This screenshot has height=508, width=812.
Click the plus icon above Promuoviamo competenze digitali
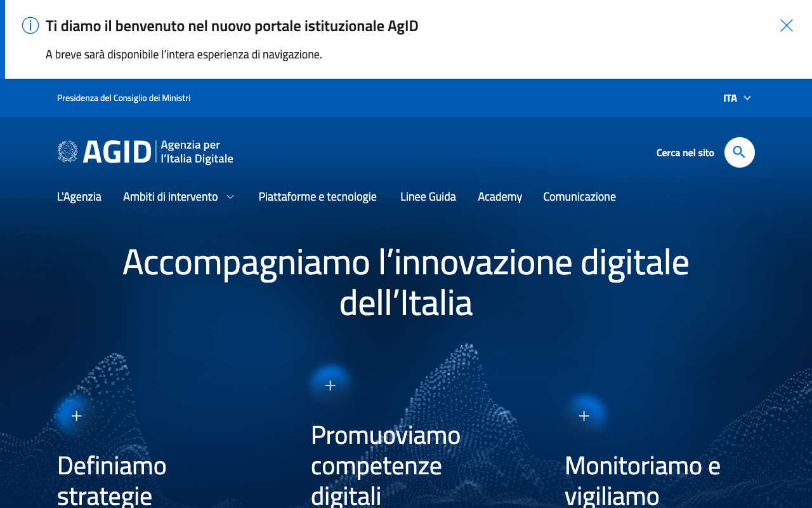point(331,385)
